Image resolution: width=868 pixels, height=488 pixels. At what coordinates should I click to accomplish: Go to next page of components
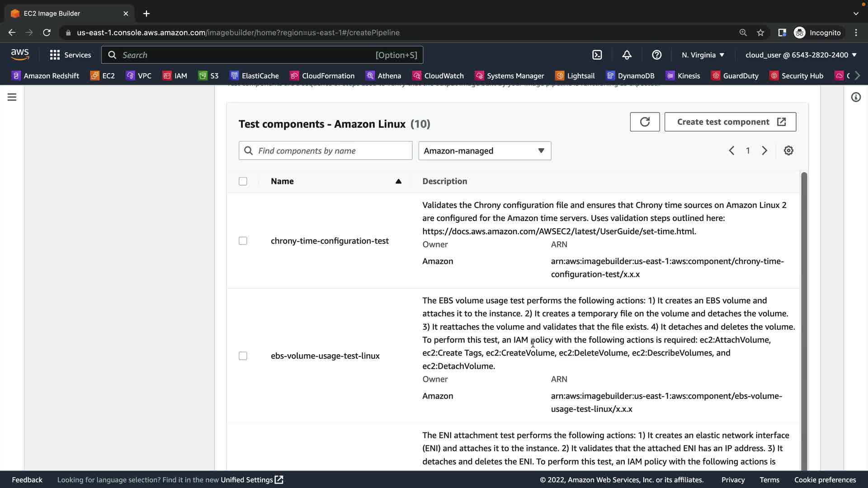(x=764, y=151)
